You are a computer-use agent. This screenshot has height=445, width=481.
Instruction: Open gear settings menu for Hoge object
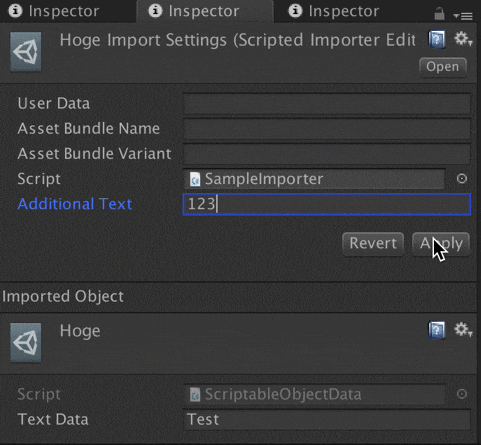coord(463,330)
